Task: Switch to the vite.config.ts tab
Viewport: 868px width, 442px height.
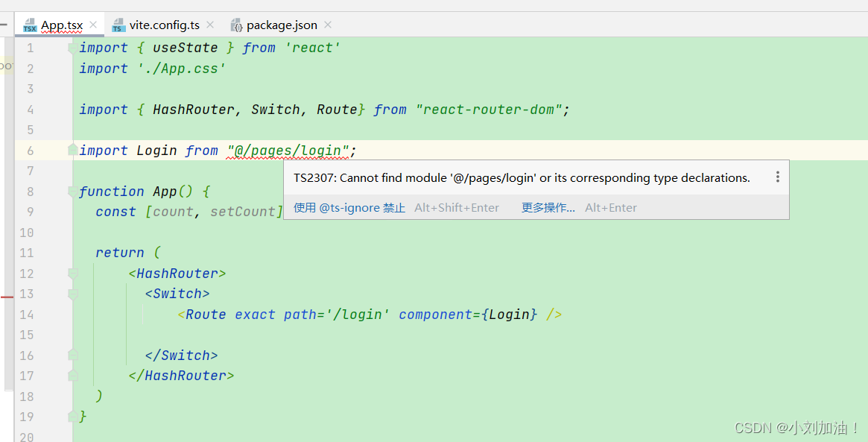Action: (x=165, y=25)
